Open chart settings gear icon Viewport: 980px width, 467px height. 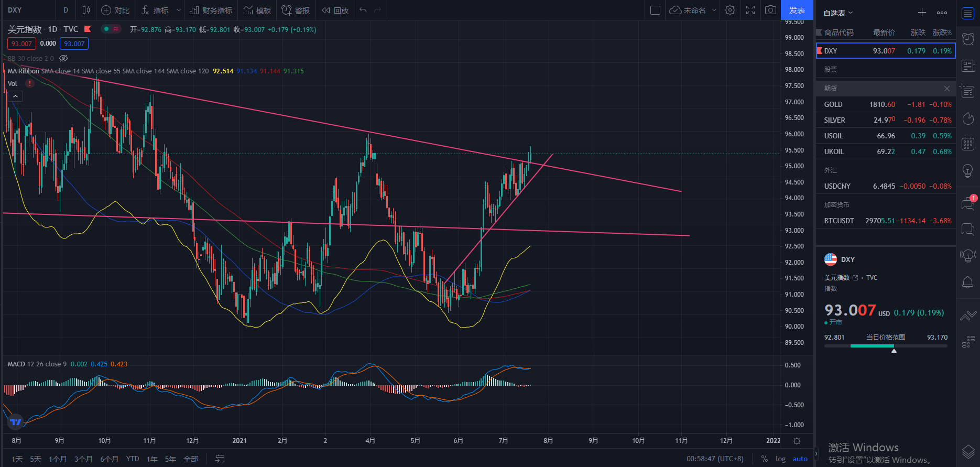coord(730,10)
